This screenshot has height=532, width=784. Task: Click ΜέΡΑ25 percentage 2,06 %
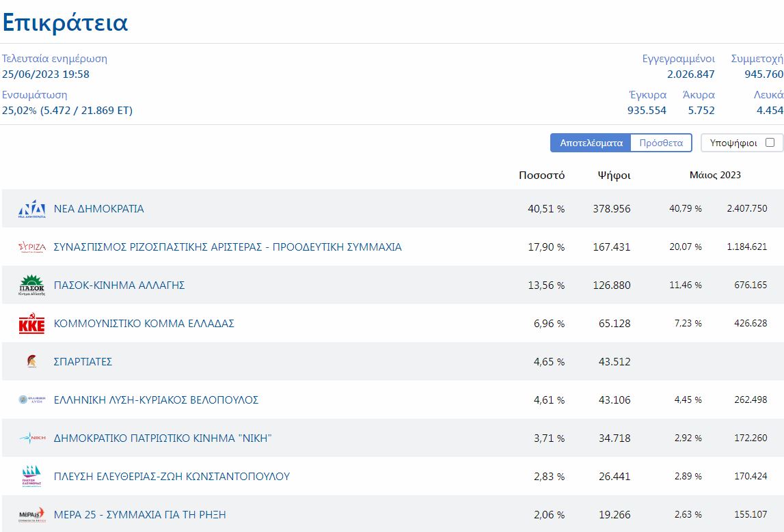click(549, 514)
